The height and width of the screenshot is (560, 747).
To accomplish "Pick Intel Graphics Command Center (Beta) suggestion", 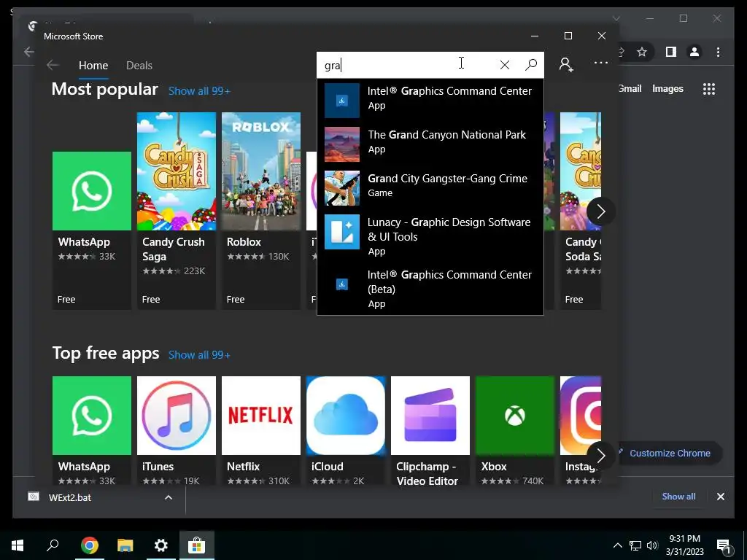I will pos(430,289).
